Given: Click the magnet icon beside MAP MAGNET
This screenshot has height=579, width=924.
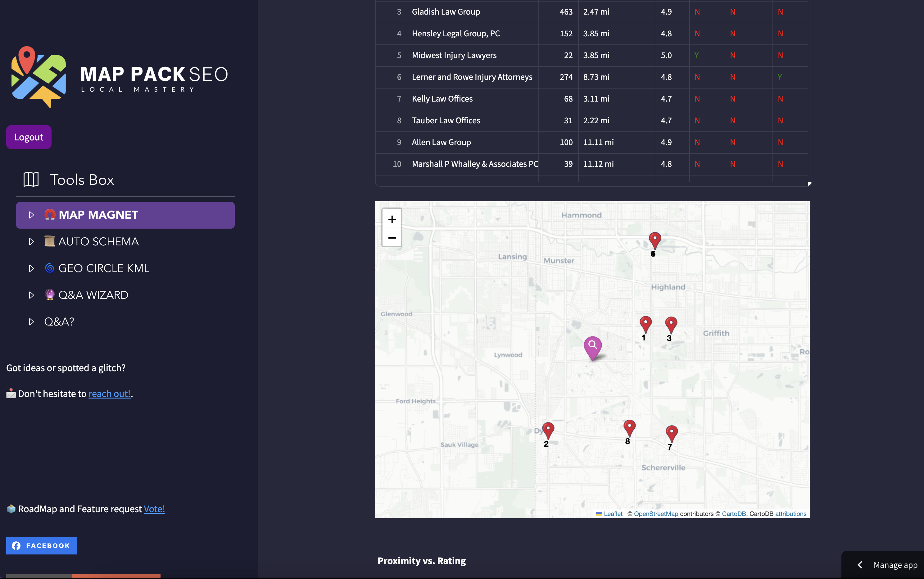Looking at the screenshot, I should click(50, 214).
